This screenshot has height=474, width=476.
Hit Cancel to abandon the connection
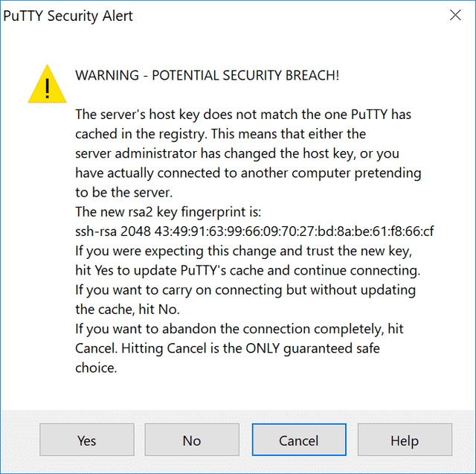tap(298, 441)
